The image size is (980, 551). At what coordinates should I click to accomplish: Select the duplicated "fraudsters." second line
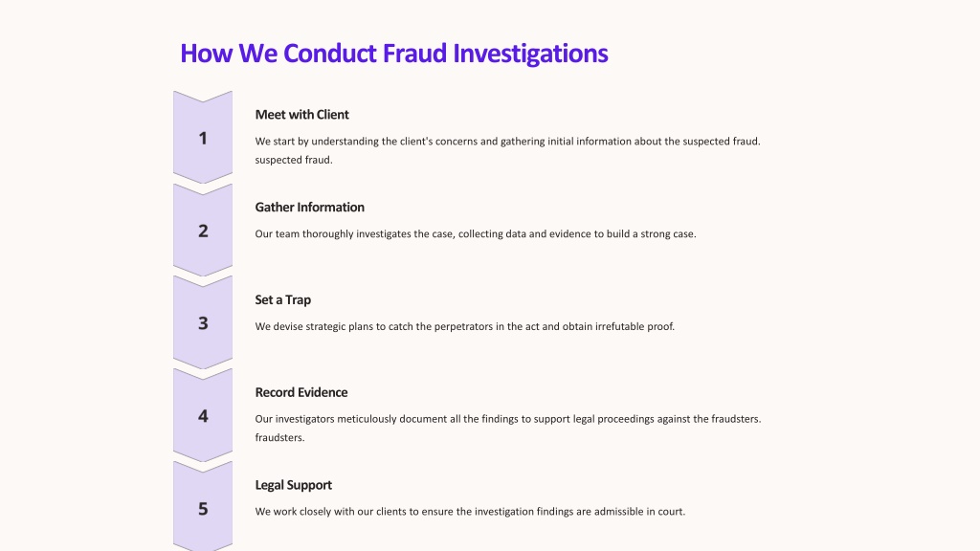pos(280,437)
